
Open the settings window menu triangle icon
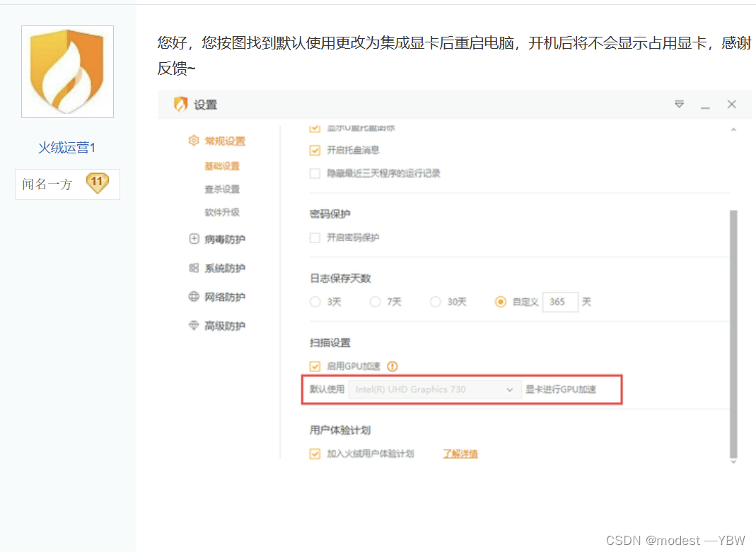coord(679,104)
